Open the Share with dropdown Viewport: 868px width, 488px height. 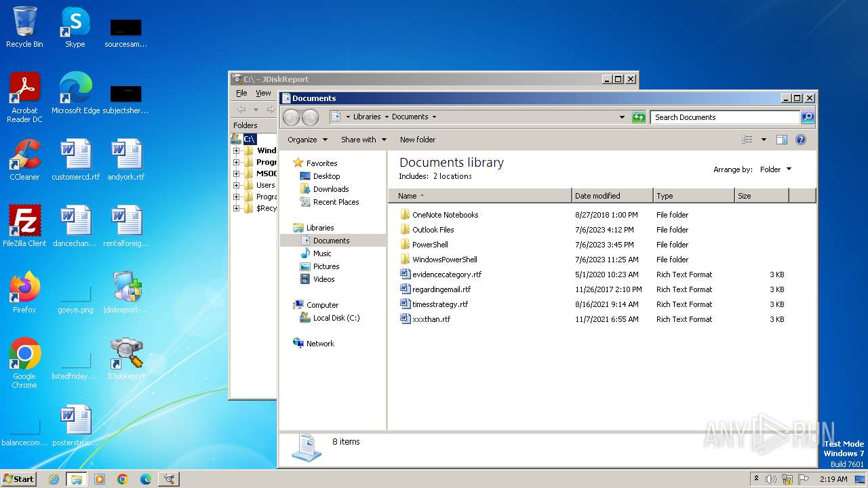[363, 140]
